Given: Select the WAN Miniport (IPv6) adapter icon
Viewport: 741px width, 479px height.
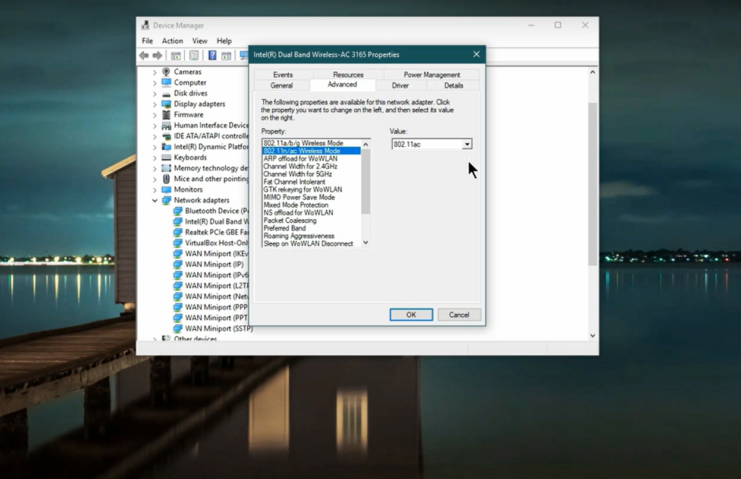Looking at the screenshot, I should click(x=178, y=275).
